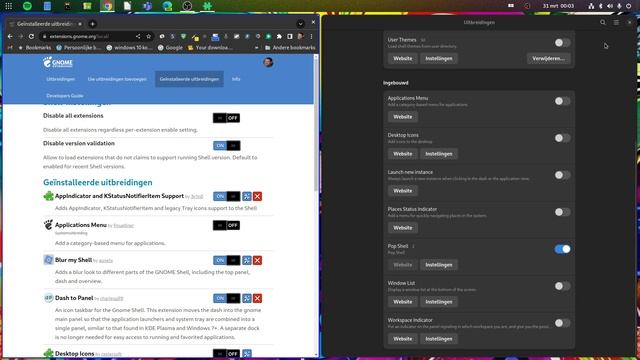This screenshot has width=640, height=360.
Task: Open the power icon in the top panel
Action: click(x=629, y=6)
